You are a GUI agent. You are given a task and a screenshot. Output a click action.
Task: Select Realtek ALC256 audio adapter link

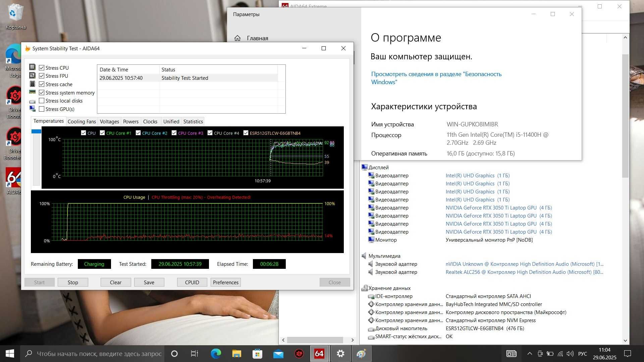(x=524, y=272)
